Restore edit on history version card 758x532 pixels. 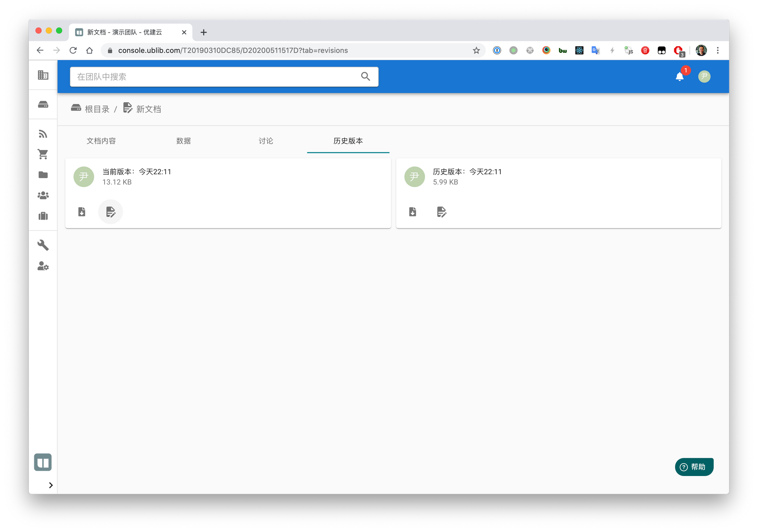click(x=442, y=212)
